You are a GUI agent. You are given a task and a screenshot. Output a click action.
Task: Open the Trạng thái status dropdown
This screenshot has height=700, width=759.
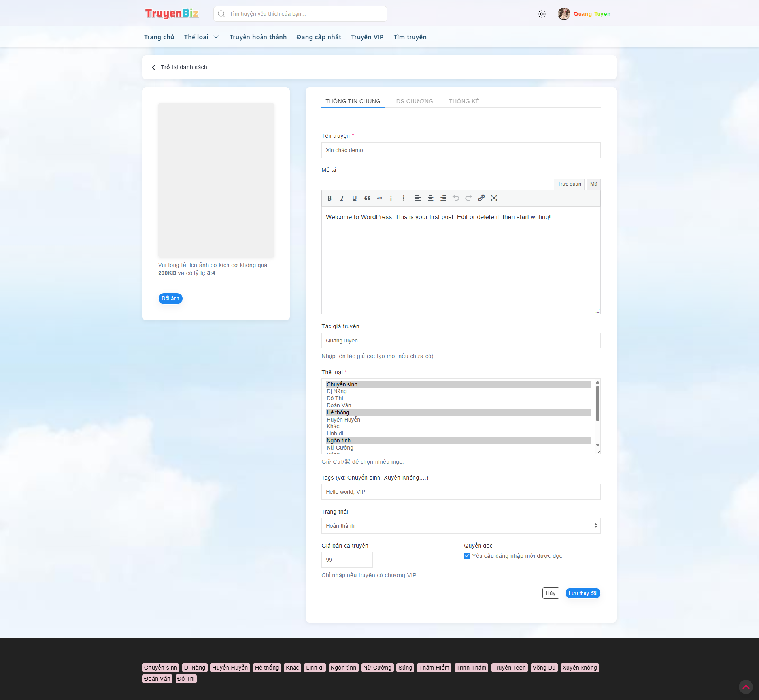[461, 526]
